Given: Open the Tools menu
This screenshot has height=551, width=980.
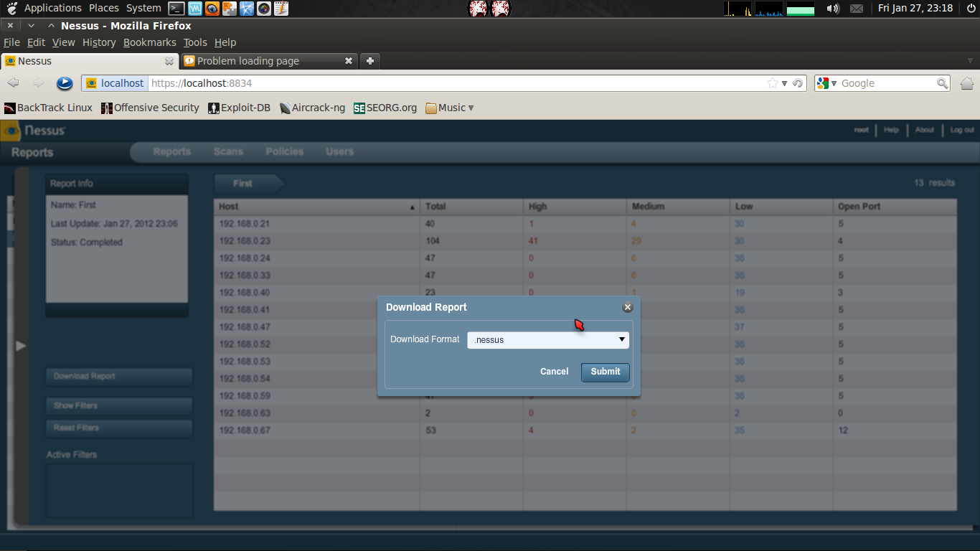Looking at the screenshot, I should pos(195,42).
